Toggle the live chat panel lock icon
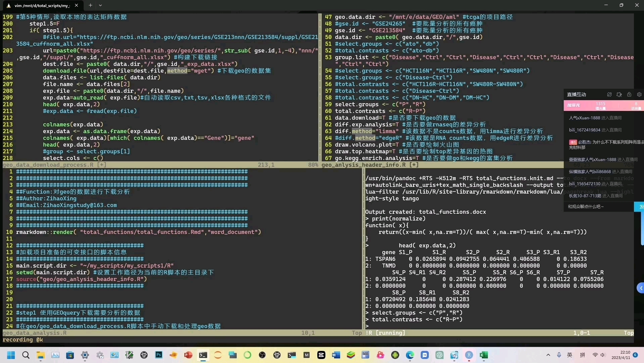This screenshot has height=363, width=644. (x=629, y=94)
